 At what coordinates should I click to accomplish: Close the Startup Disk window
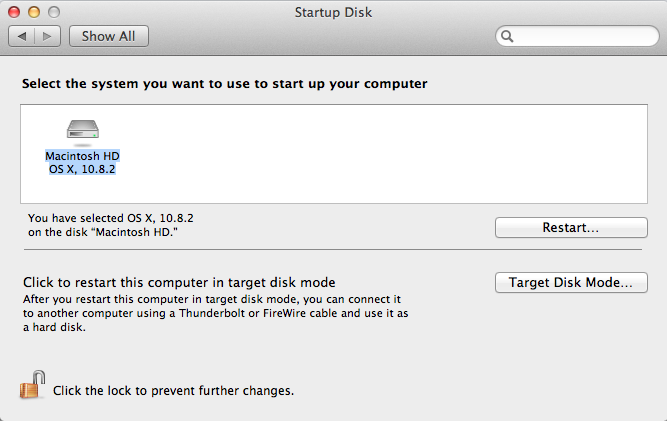[x=14, y=12]
